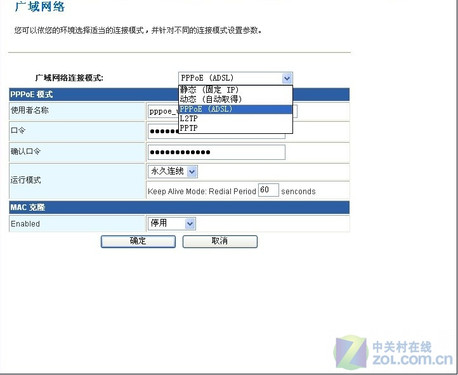
Task: Open the MAC clone Enabled 停用 dropdown
Action: tap(172, 223)
